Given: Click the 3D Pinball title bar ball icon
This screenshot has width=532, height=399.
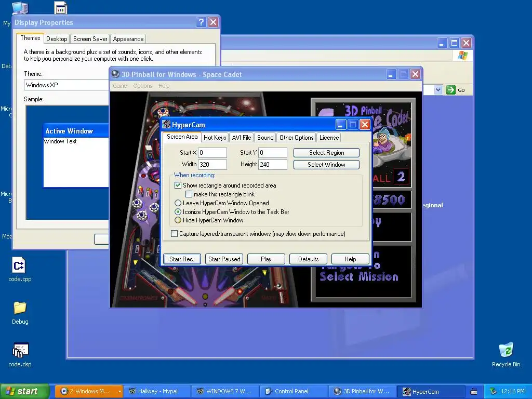Looking at the screenshot, I should (115, 74).
